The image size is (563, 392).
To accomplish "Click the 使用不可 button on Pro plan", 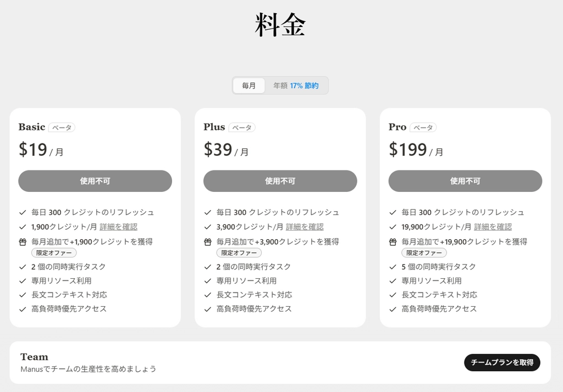I will (x=465, y=181).
